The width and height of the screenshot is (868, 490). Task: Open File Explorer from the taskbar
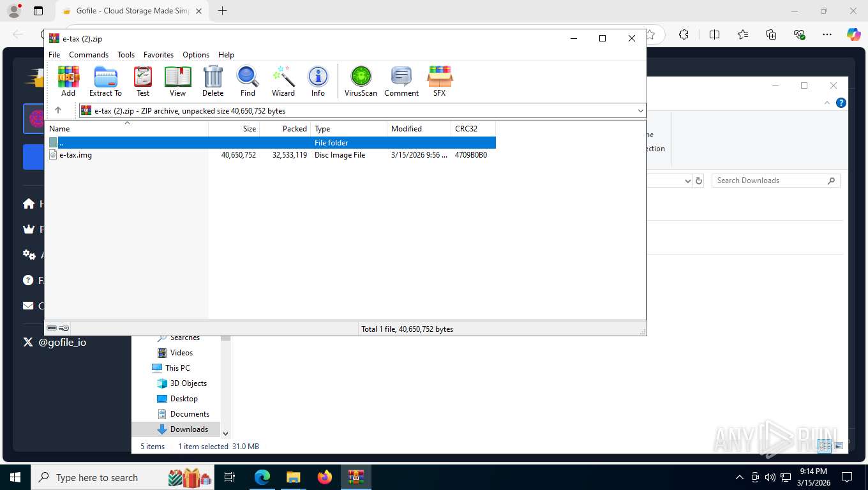click(293, 477)
